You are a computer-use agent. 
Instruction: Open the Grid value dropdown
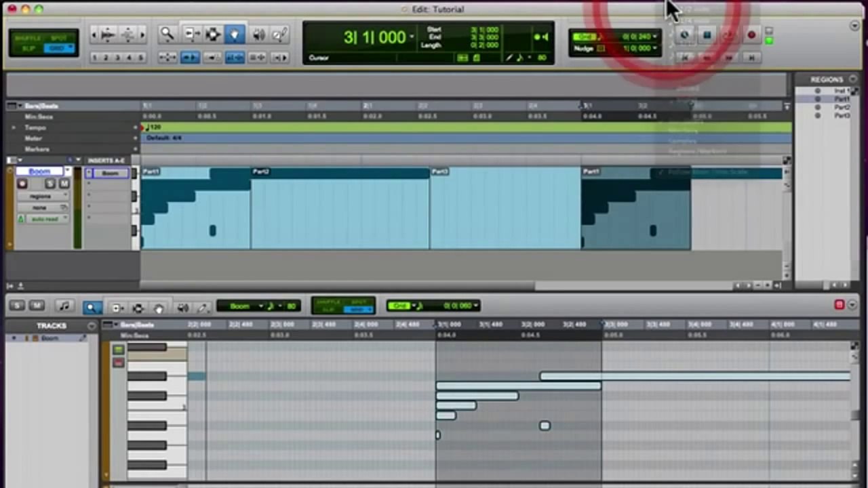[x=654, y=37]
